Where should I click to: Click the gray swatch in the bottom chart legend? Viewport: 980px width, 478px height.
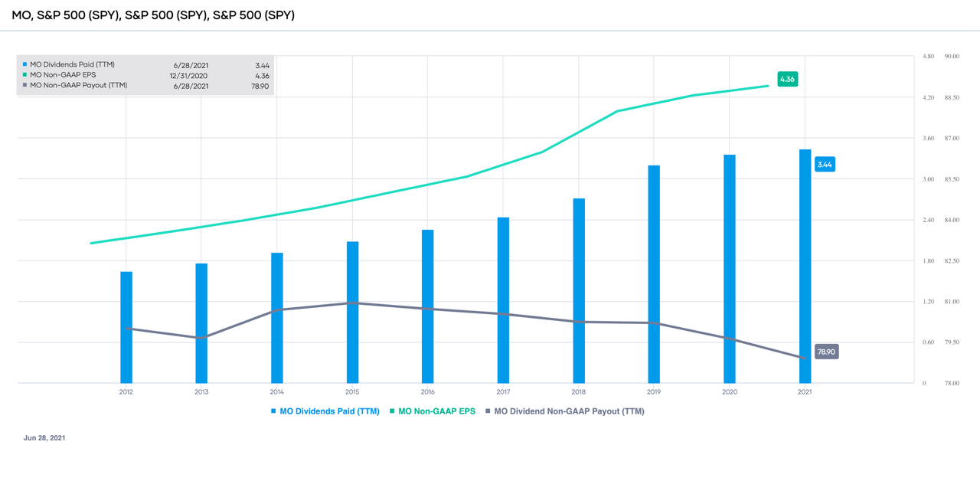point(488,411)
